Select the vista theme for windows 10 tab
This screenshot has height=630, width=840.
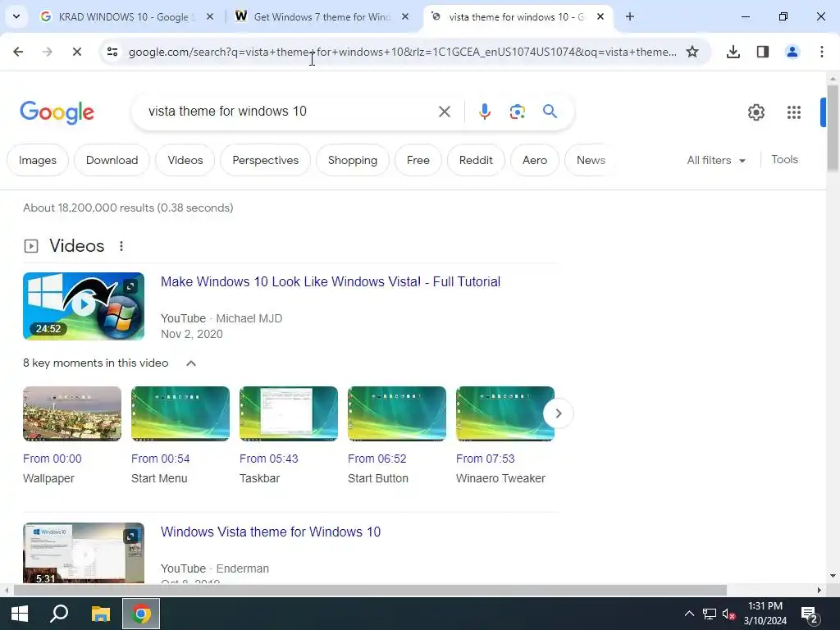point(517,16)
